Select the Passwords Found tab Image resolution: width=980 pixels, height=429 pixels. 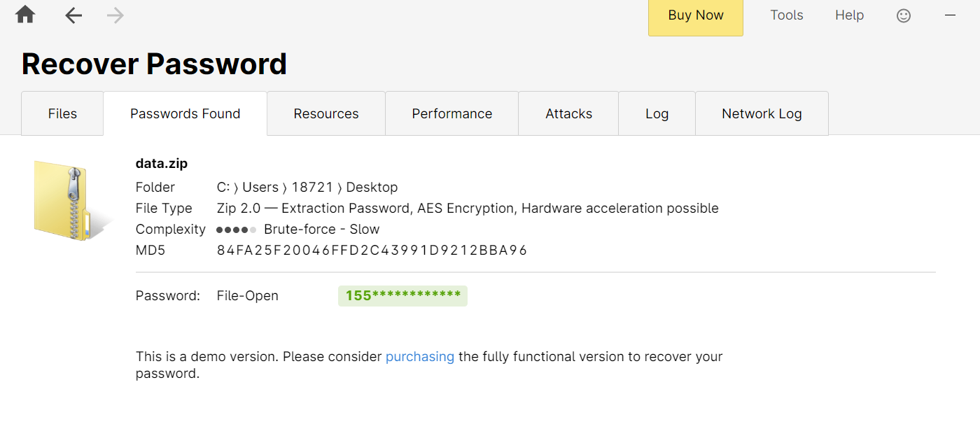(x=185, y=114)
